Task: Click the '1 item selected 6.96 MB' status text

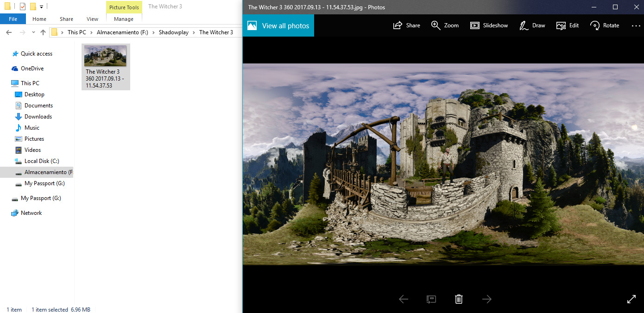Action: coord(61,309)
